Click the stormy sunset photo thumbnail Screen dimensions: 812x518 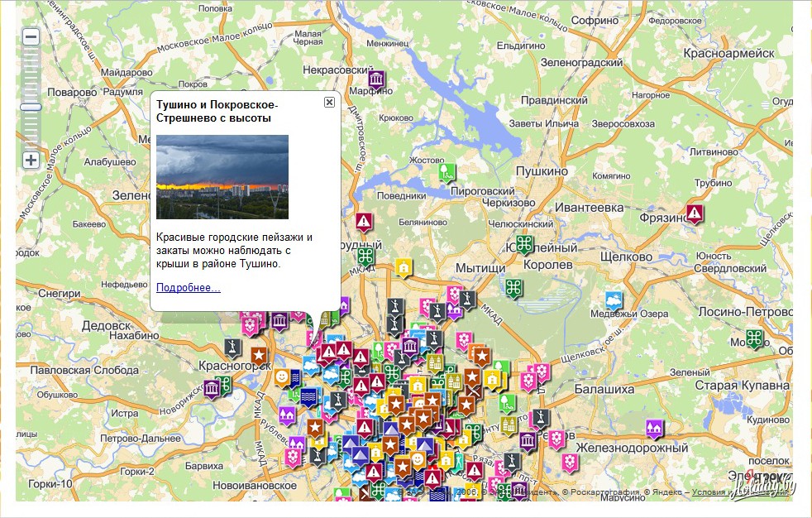click(x=222, y=176)
